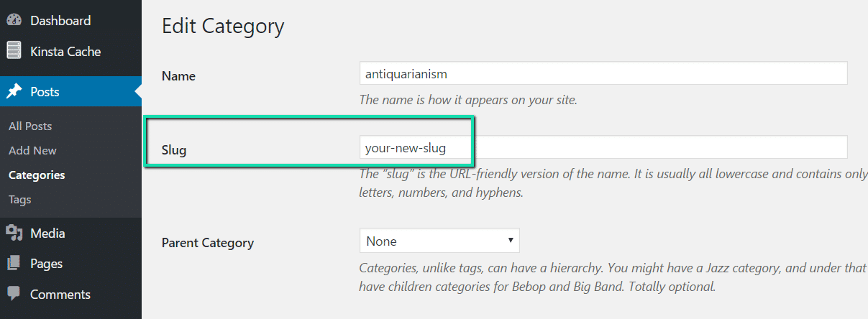Click the Media icon in sidebar
This screenshot has width=868, height=319.
point(14,233)
